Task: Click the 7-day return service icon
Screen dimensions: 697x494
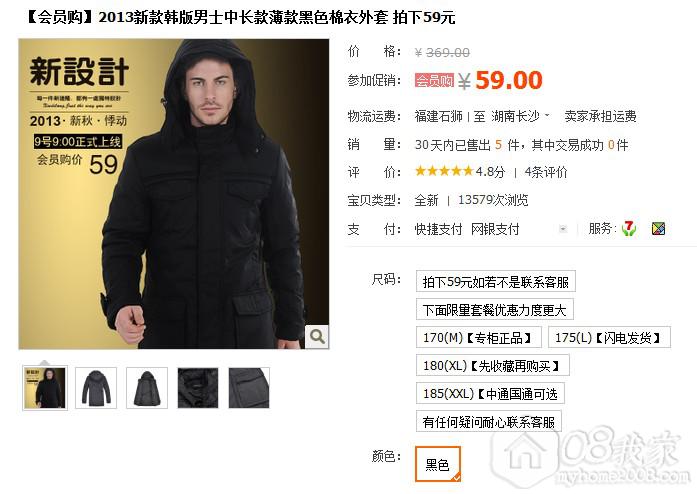Action: [629, 229]
